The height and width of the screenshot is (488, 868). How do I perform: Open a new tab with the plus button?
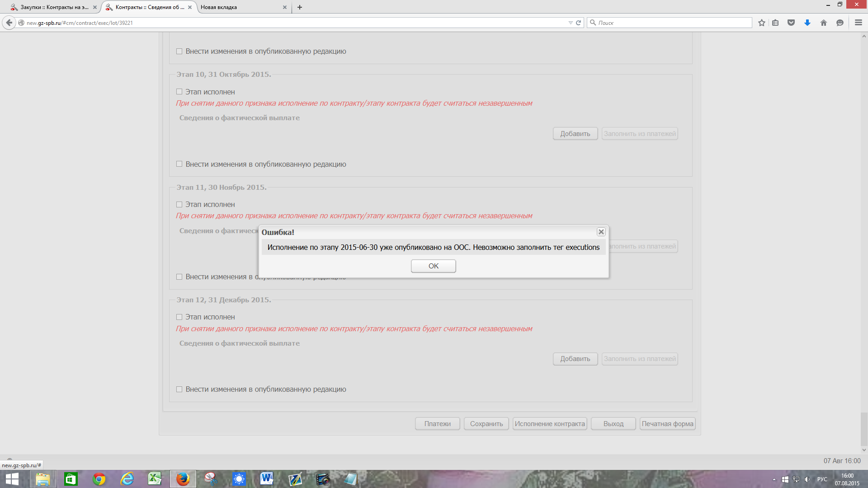300,7
